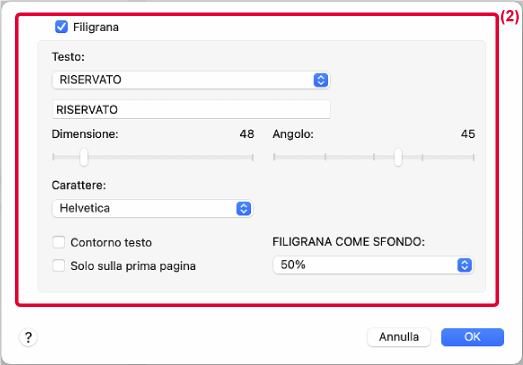Click the Helvetica font name text
523x365 pixels.
[x=85, y=208]
